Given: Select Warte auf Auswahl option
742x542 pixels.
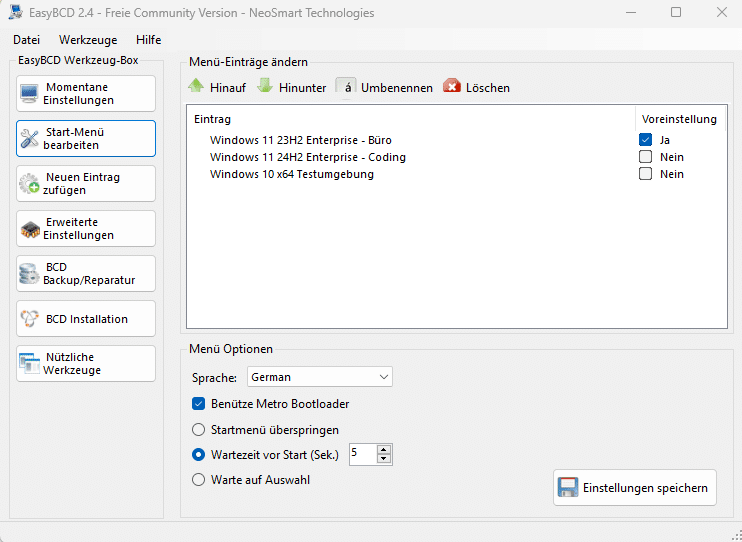Looking at the screenshot, I should (x=198, y=480).
